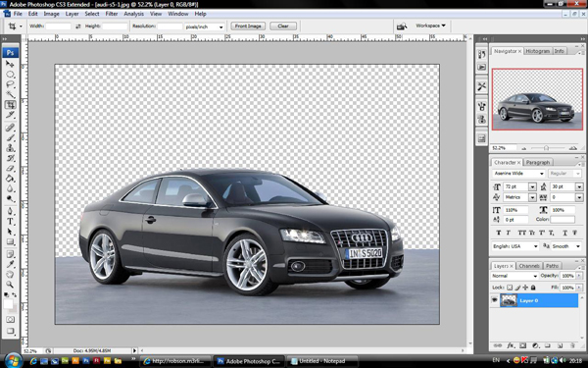The image size is (588, 368).
Task: Switch to the Paths tab
Action: point(552,266)
